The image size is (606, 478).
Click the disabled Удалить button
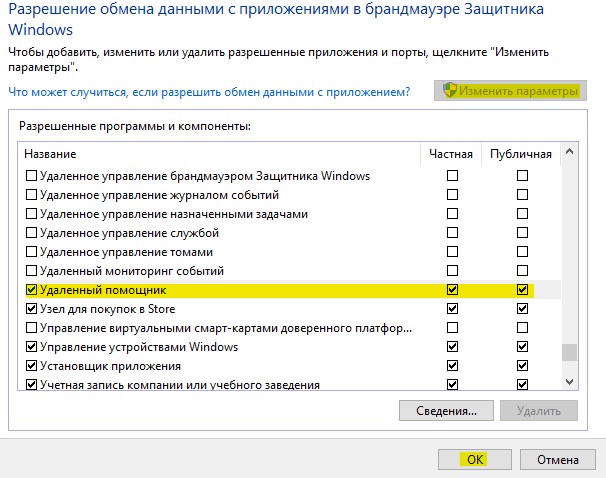(539, 410)
